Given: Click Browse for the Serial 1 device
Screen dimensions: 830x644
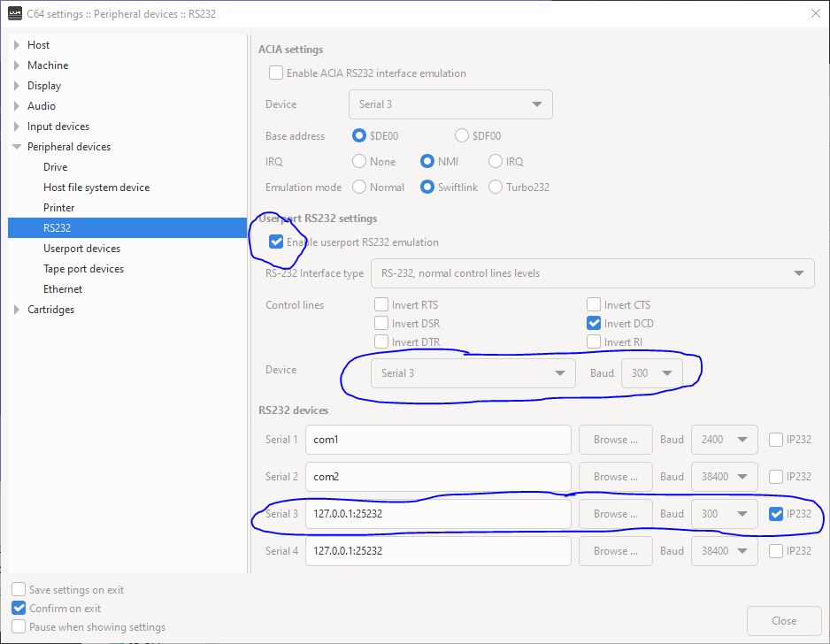Looking at the screenshot, I should point(615,439).
